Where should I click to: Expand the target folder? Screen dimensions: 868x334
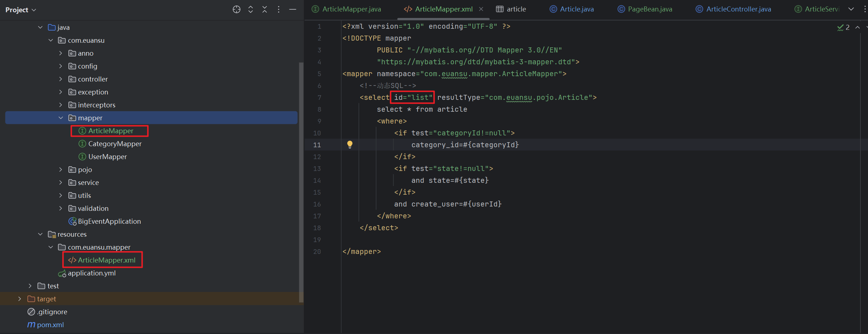point(20,299)
